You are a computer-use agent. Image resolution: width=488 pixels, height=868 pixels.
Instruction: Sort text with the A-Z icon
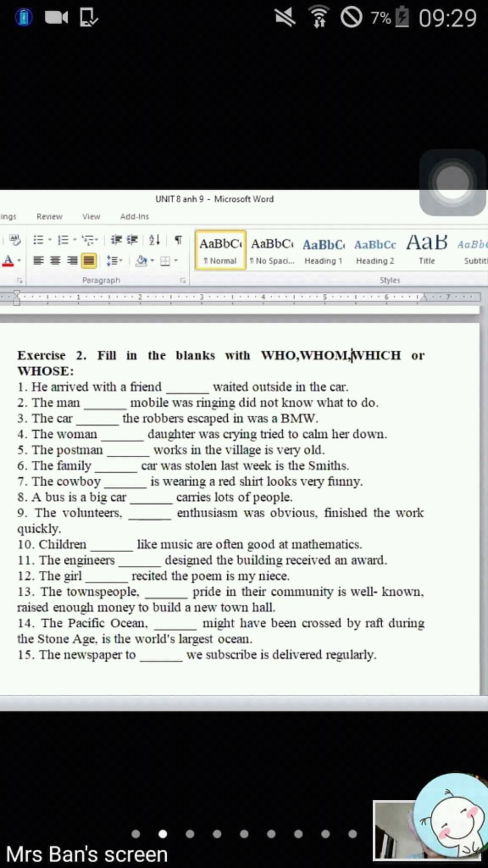coord(154,240)
